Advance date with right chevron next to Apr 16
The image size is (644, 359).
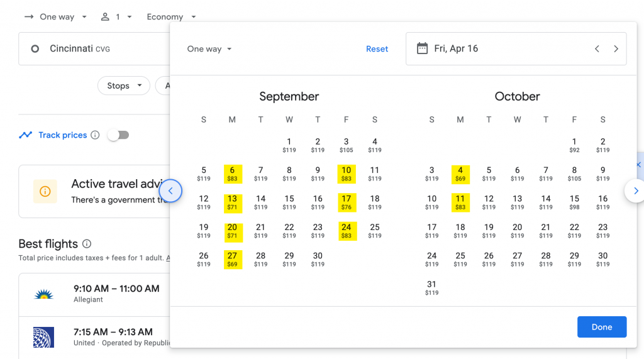(x=616, y=49)
